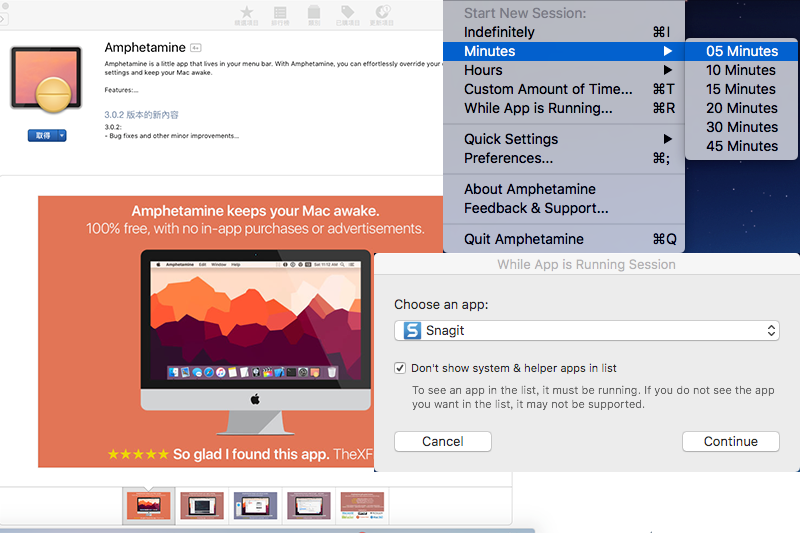Open Feedback & Support...
The width and height of the screenshot is (800, 533).
564,208
